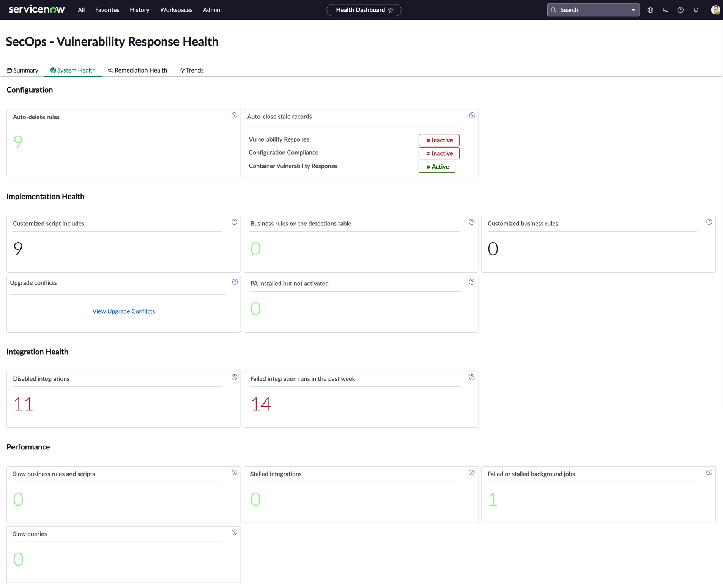The height and width of the screenshot is (588, 723).
Task: Open the Failed integration runs count 14
Action: (x=261, y=404)
